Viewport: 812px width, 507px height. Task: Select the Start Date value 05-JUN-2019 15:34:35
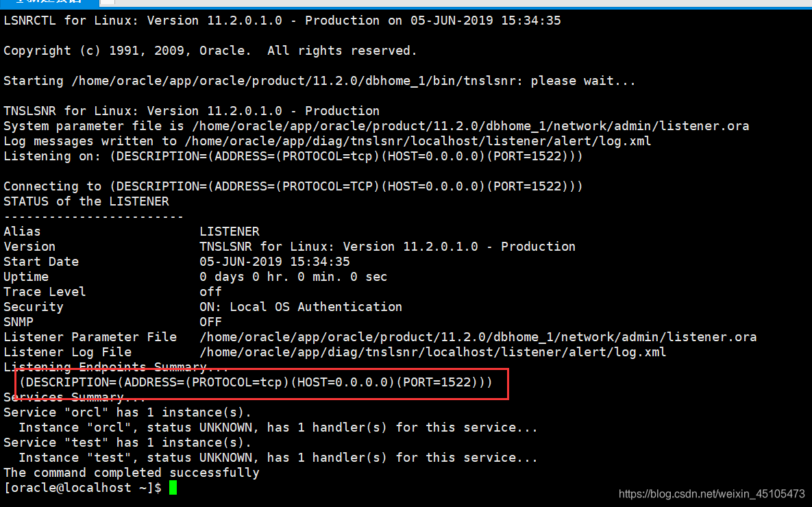click(x=275, y=261)
